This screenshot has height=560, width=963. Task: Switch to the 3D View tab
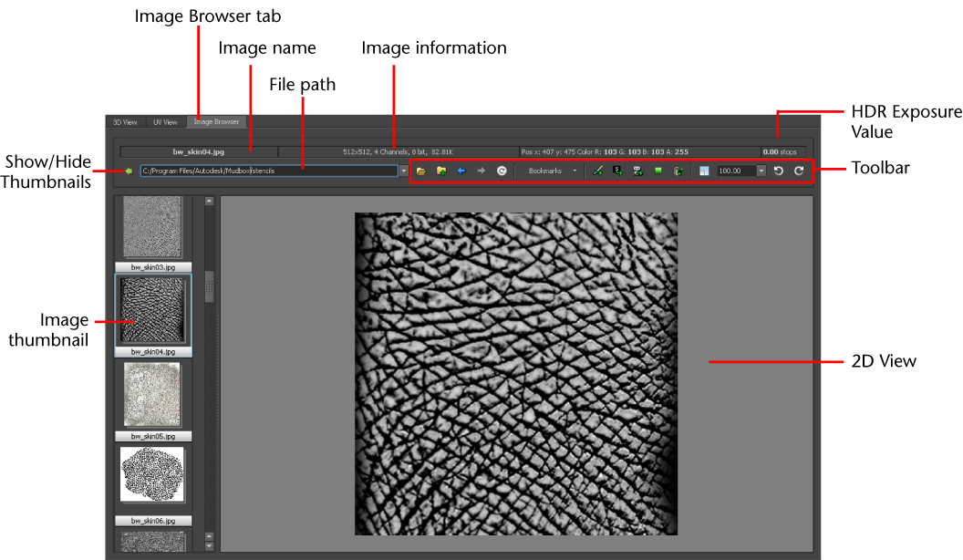125,122
